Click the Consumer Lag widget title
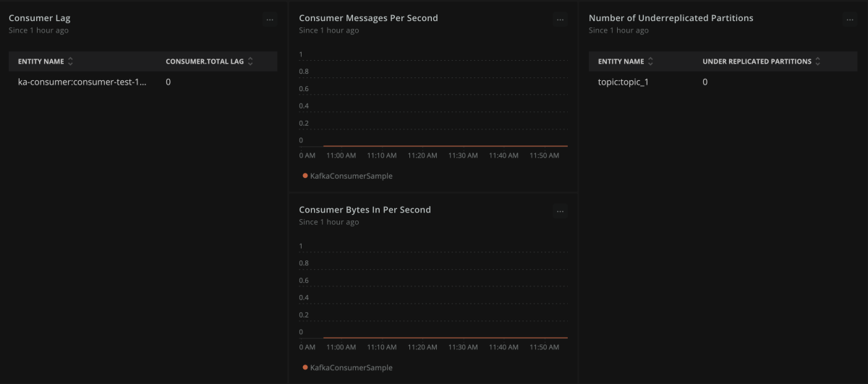This screenshot has width=868, height=384. click(x=40, y=18)
